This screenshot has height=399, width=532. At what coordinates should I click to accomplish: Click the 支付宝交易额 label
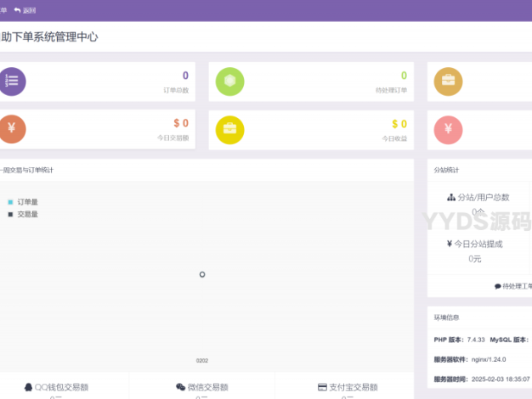[x=354, y=387]
